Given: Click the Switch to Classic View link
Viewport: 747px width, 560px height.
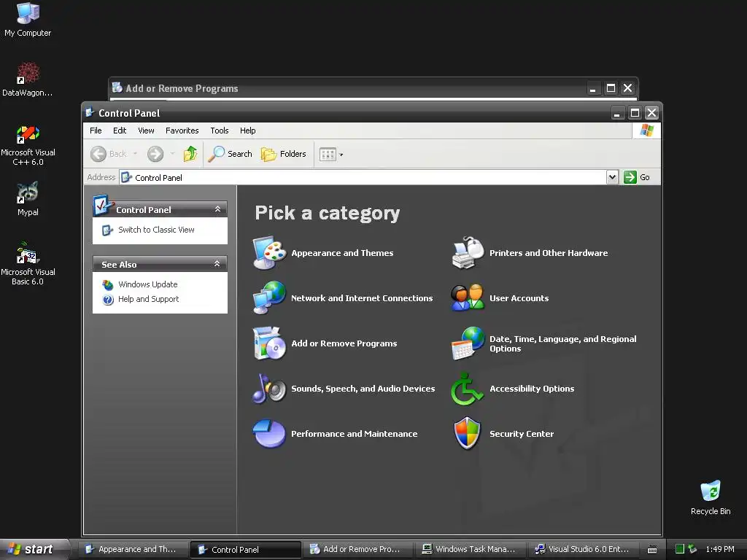Looking at the screenshot, I should [x=156, y=230].
